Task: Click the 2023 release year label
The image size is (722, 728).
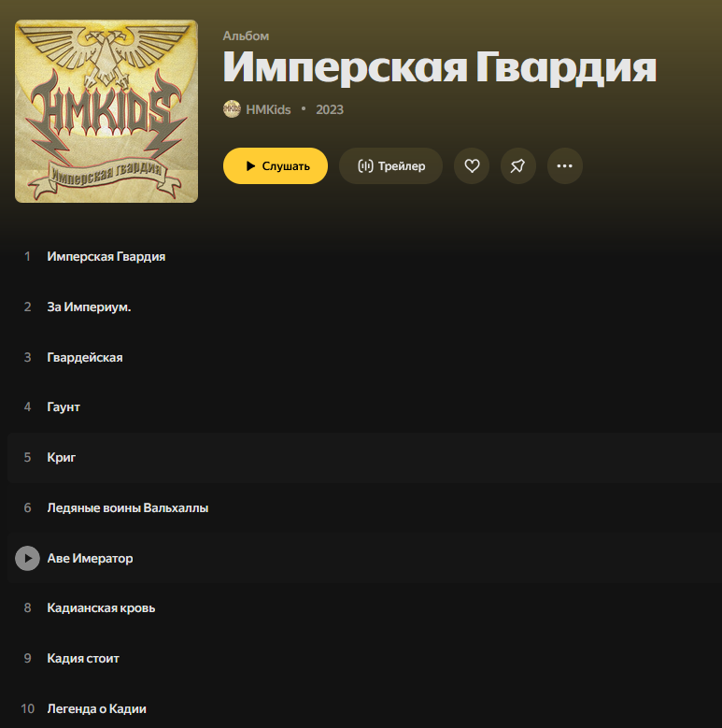Action: pyautogui.click(x=330, y=109)
